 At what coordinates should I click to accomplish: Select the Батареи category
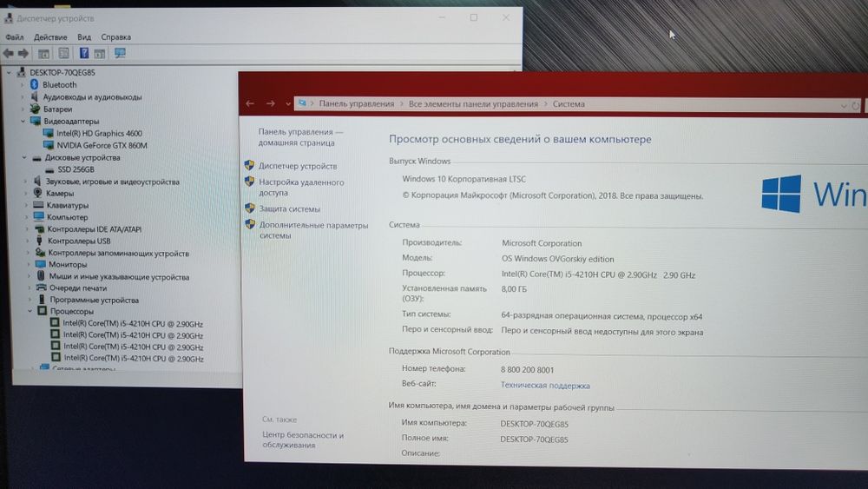57,109
